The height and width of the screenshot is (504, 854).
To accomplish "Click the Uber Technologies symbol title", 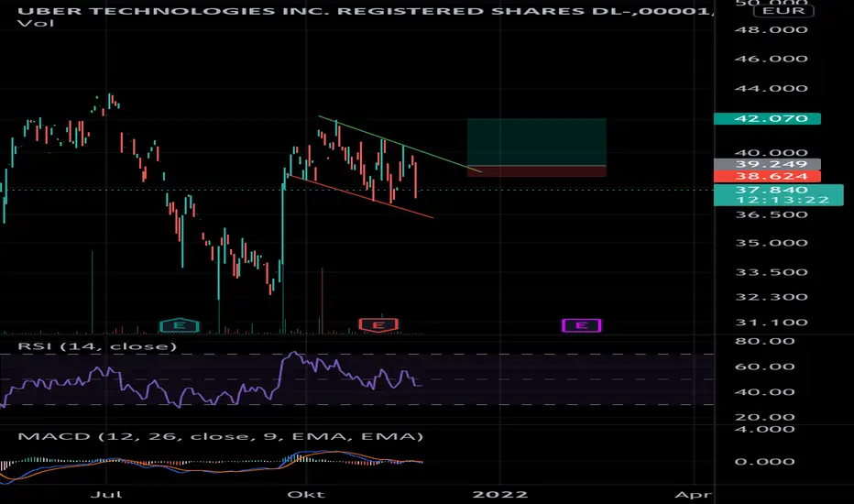I will pos(366,10).
